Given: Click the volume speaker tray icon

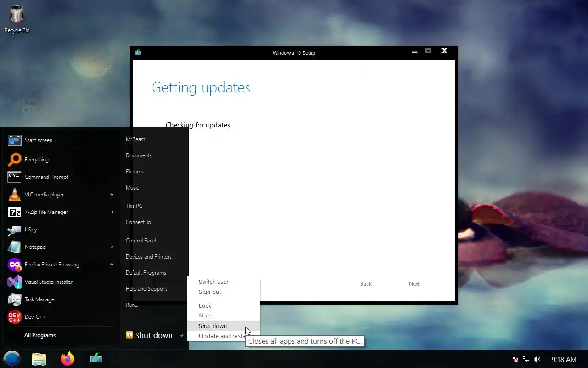Looking at the screenshot, I should 537,359.
